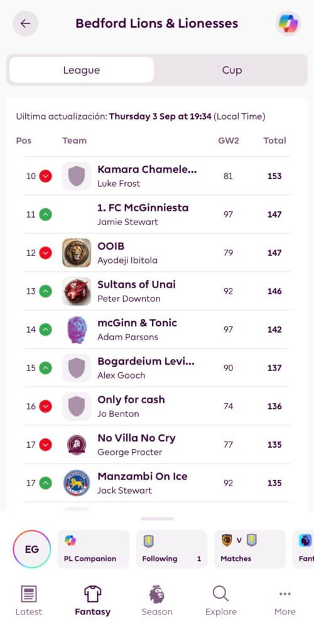
Task: Open No Villa No Cry team
Action: [x=157, y=445]
